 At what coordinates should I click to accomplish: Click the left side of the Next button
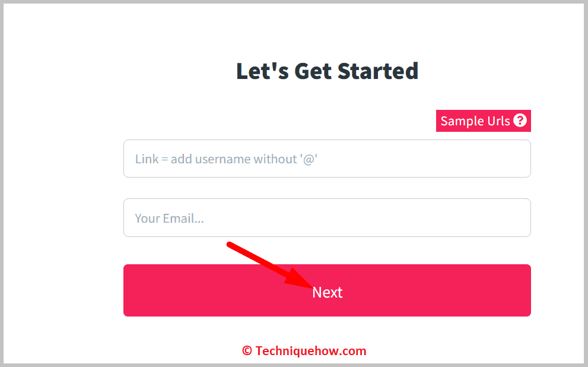169,290
